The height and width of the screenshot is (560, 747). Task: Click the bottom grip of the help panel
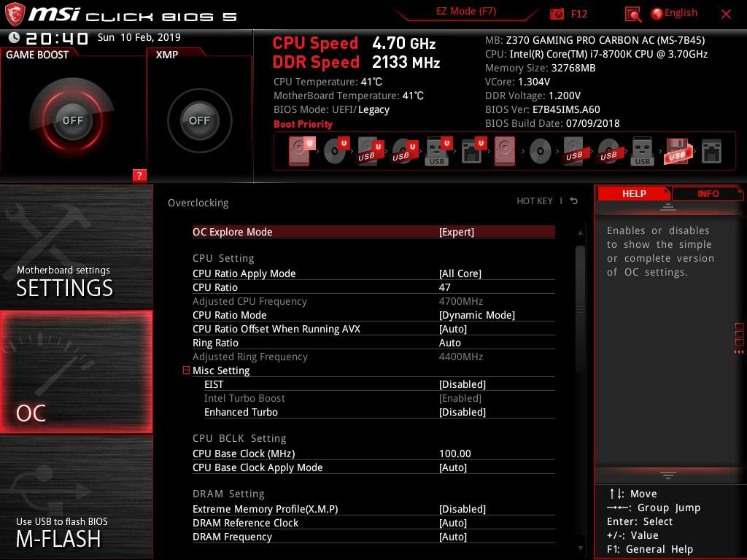pyautogui.click(x=668, y=475)
